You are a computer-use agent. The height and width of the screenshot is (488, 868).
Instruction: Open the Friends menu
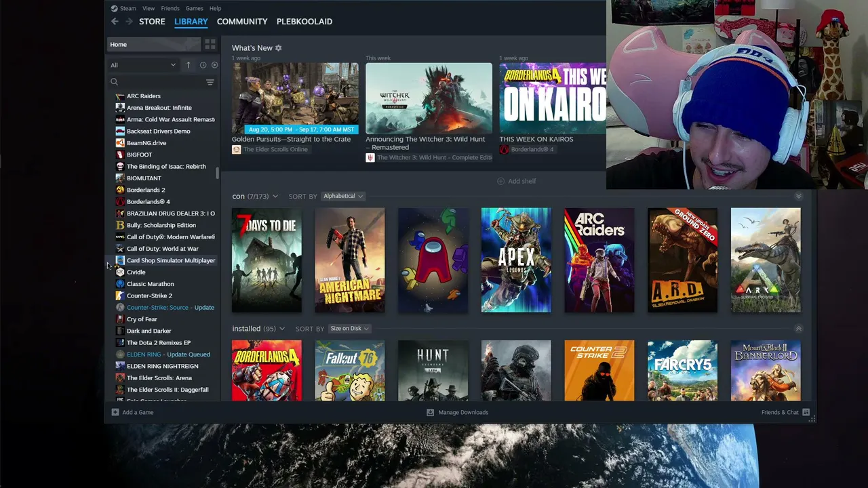[170, 9]
